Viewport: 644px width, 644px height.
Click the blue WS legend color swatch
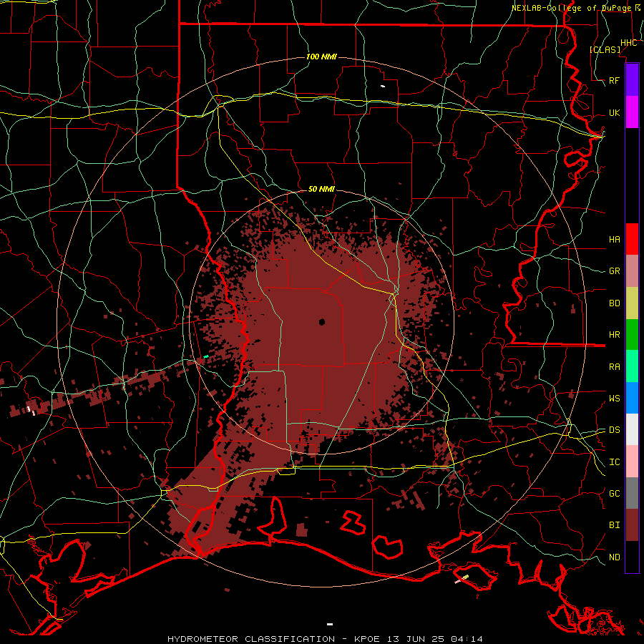coord(632,398)
